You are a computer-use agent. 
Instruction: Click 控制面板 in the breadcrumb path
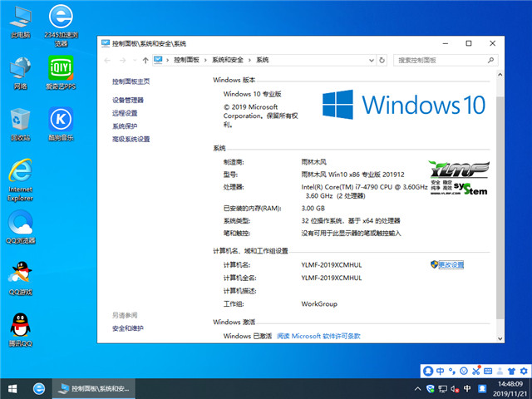pos(186,60)
